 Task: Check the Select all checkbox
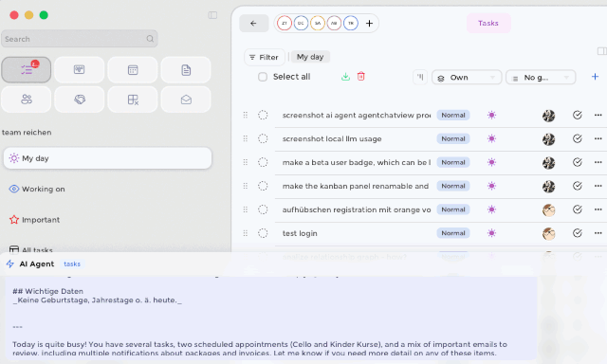click(263, 77)
